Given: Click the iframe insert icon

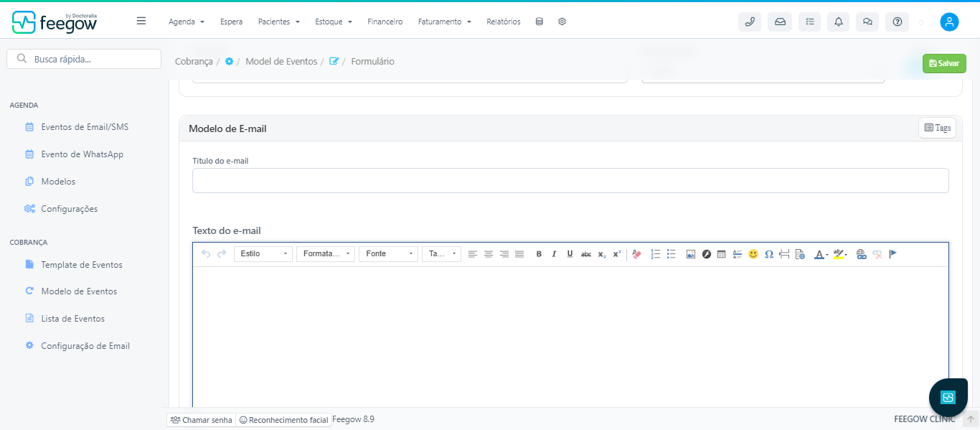Looking at the screenshot, I should pyautogui.click(x=800, y=254).
